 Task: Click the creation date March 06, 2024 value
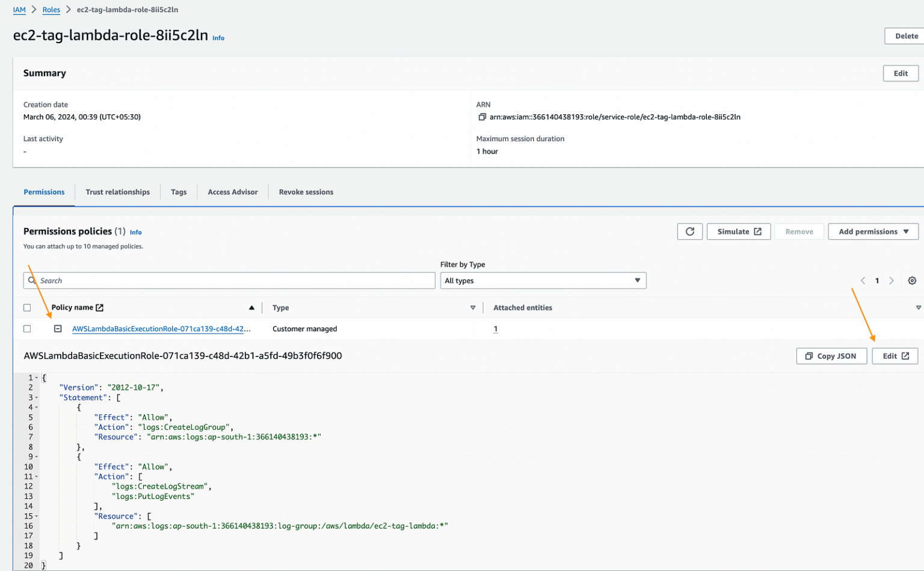point(82,117)
